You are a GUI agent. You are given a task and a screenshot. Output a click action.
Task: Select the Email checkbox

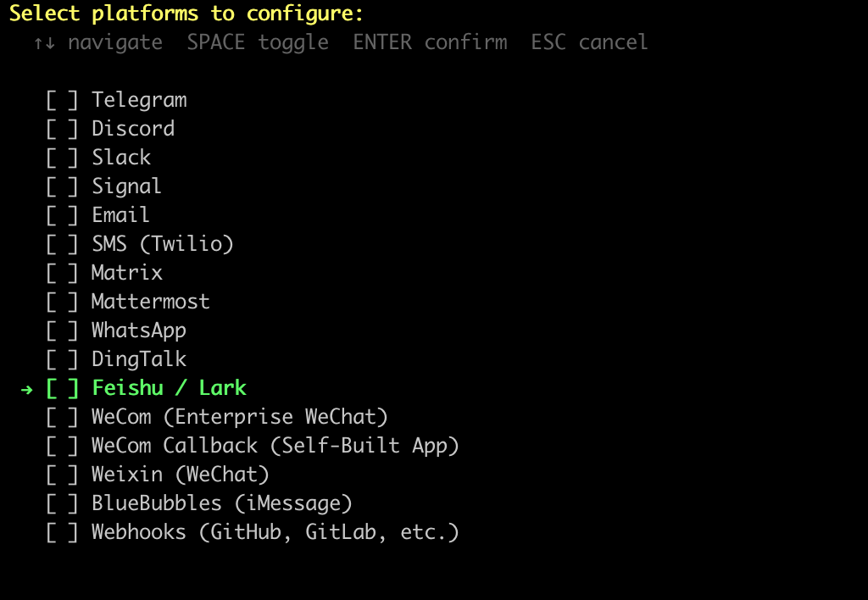coord(62,215)
